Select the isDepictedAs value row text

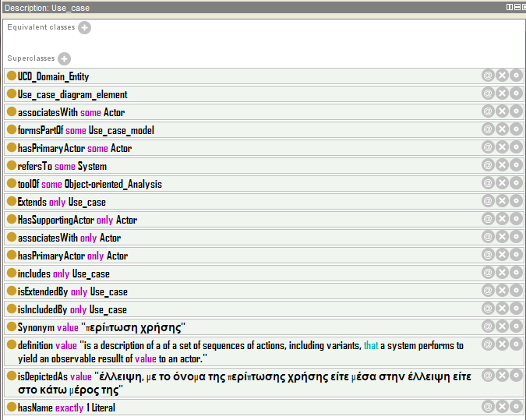(244, 383)
